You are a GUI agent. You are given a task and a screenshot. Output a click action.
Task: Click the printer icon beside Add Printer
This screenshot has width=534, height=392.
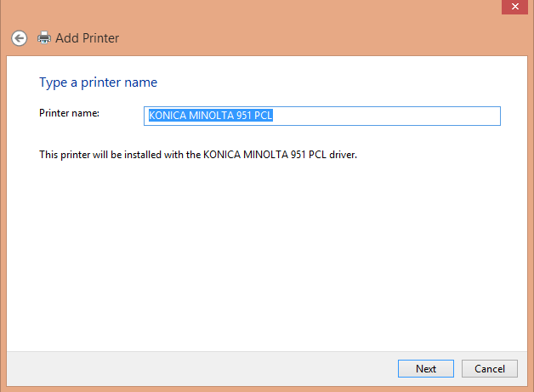tap(44, 37)
